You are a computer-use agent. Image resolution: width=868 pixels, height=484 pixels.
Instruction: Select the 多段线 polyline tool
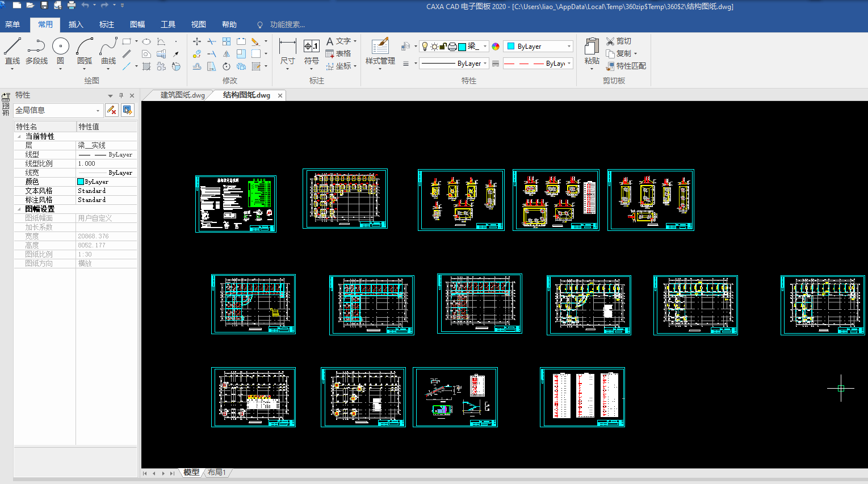[x=36, y=52]
